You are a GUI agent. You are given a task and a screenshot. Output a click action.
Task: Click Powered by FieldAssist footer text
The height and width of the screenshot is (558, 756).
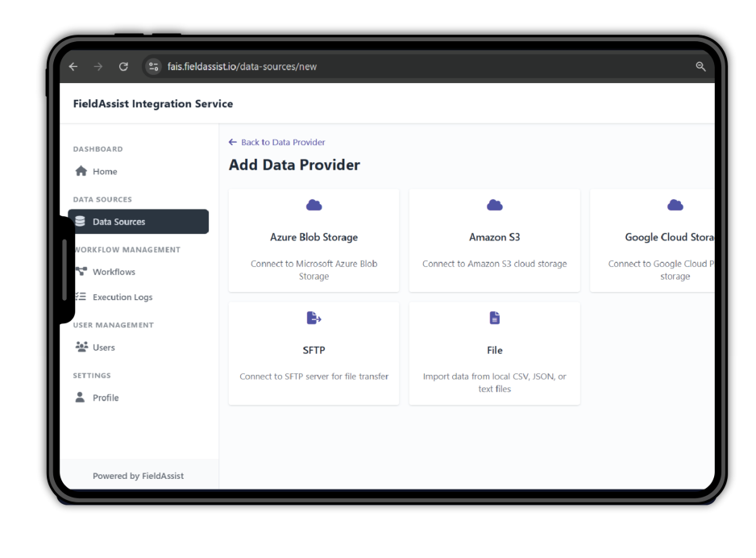(139, 476)
